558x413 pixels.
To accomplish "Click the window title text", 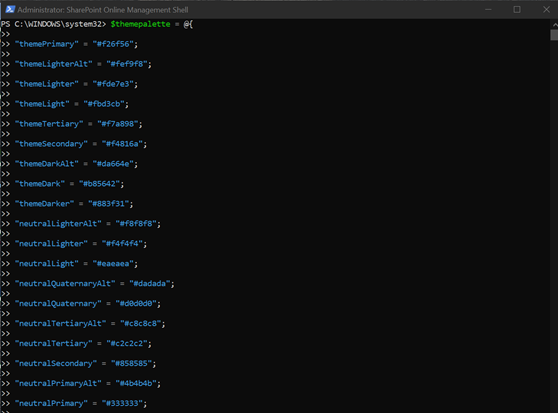I will click(103, 10).
